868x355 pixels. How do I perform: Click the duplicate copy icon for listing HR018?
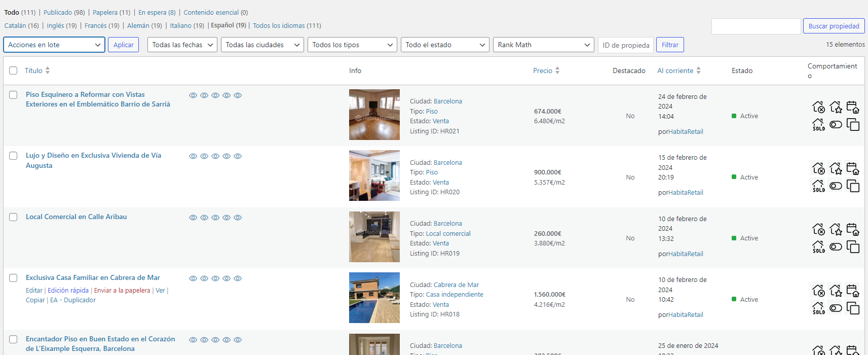point(853,308)
